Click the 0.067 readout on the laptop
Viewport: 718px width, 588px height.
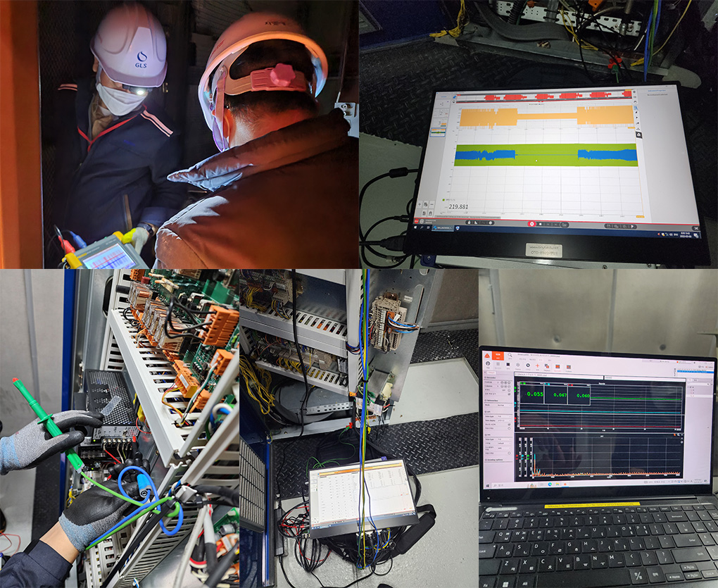(560, 395)
